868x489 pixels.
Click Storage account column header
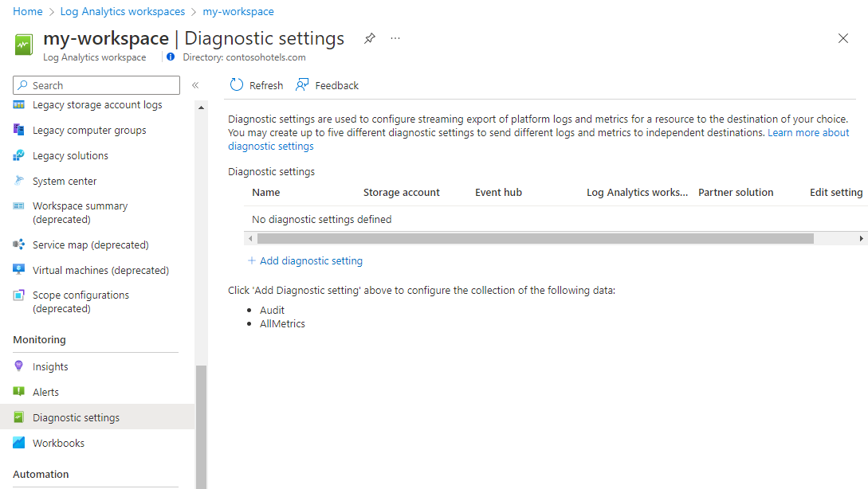point(402,192)
